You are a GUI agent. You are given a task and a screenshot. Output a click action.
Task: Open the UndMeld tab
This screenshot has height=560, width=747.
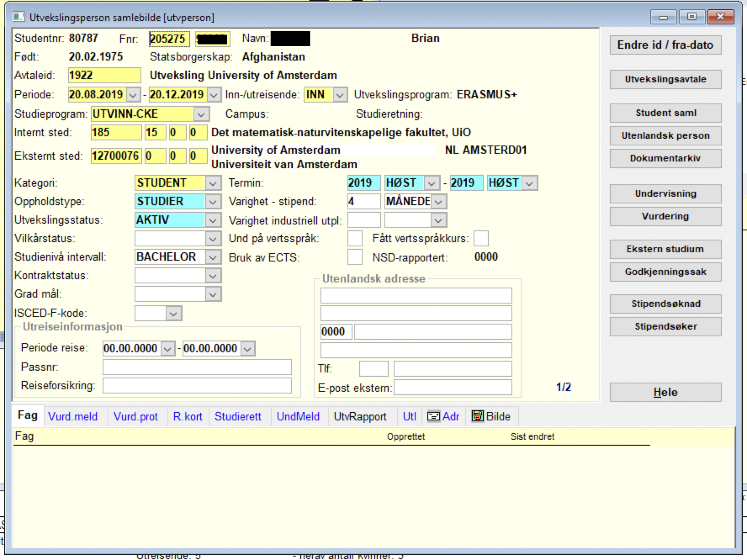298,417
